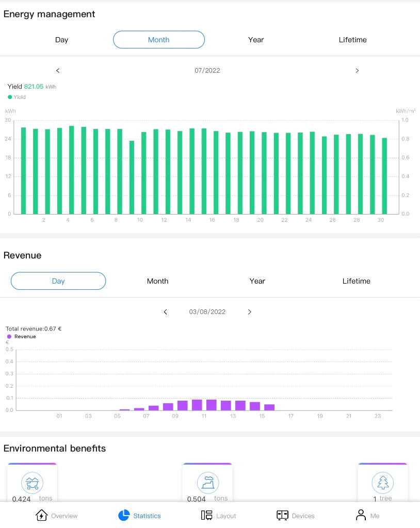Go to previous month before 07/2022

(x=58, y=71)
